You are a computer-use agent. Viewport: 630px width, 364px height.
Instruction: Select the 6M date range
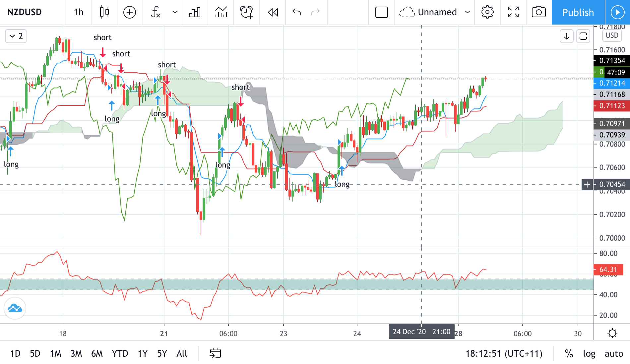[x=97, y=354]
